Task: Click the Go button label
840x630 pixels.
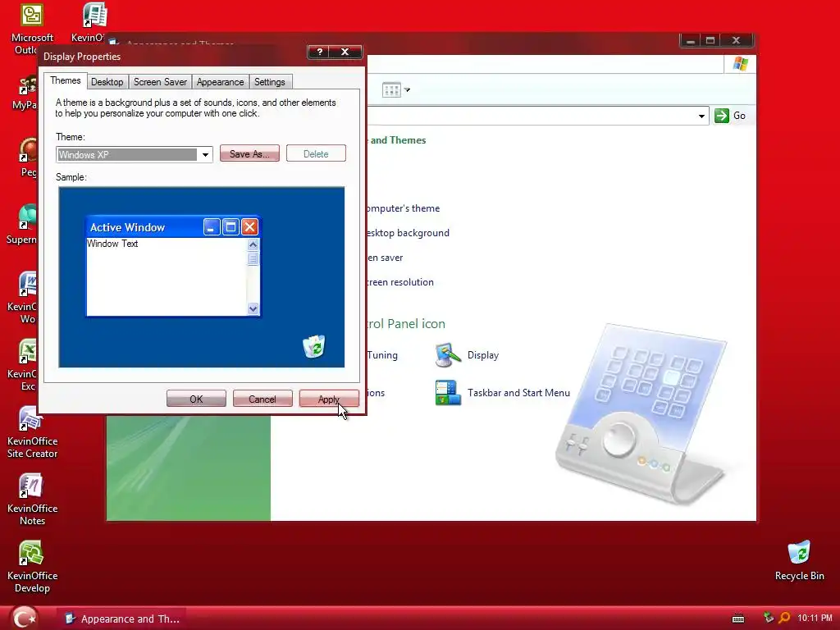Action: (739, 116)
